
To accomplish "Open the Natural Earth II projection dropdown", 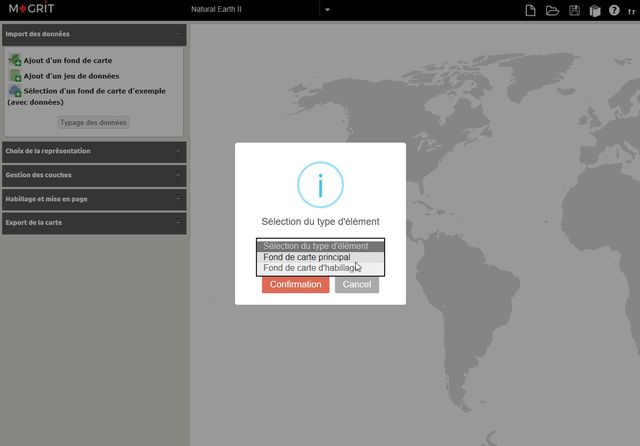I will (x=327, y=10).
